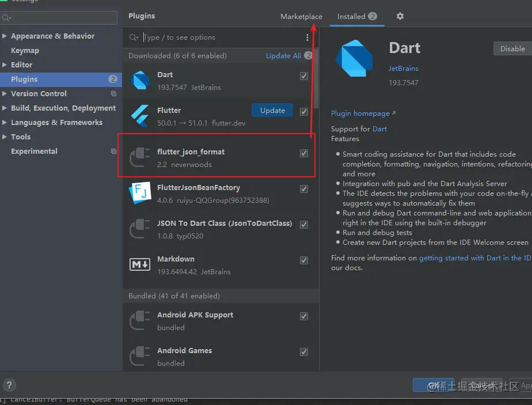Expand the Tools settings arrow
This screenshot has height=405, width=532.
(5, 137)
